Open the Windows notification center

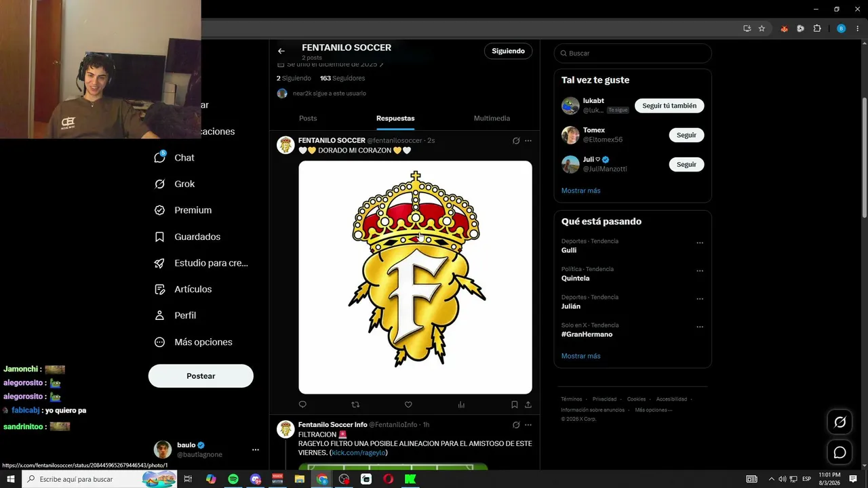853,479
